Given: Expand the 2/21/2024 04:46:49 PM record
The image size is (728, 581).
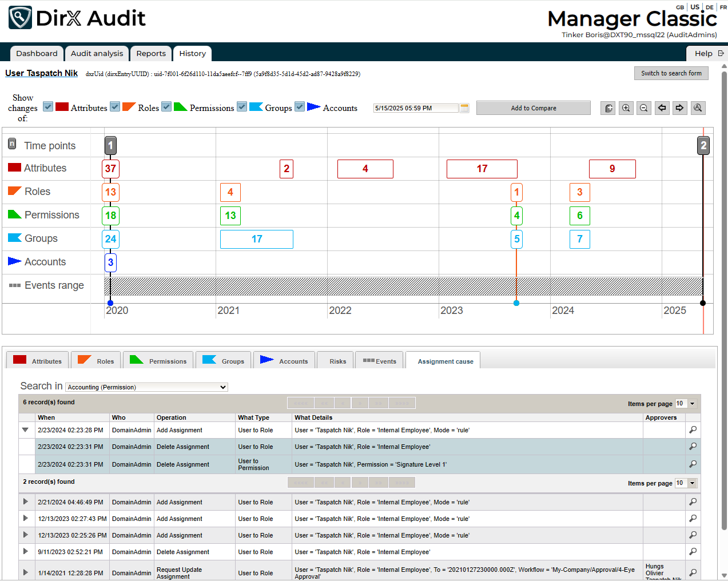Looking at the screenshot, I should coord(26,502).
